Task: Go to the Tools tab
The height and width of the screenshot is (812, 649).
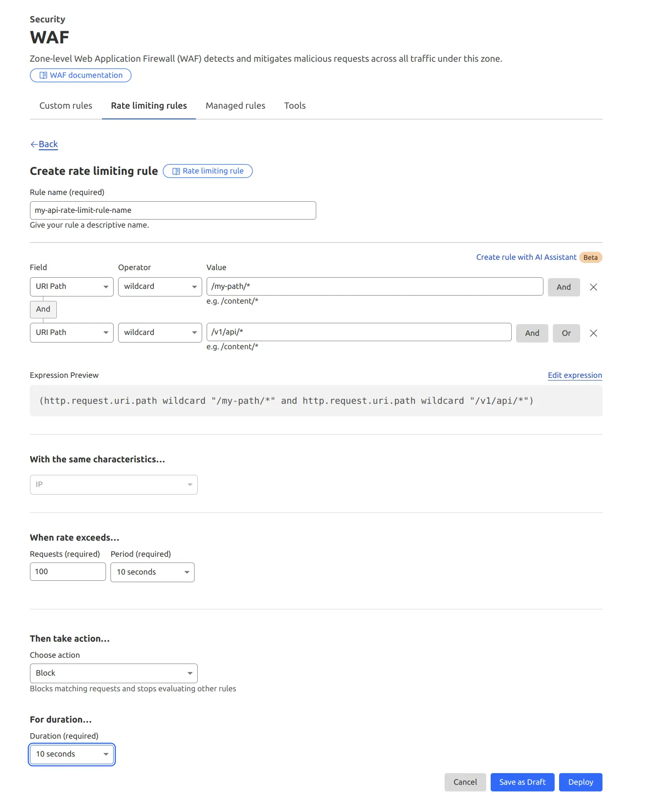Action: [x=295, y=106]
